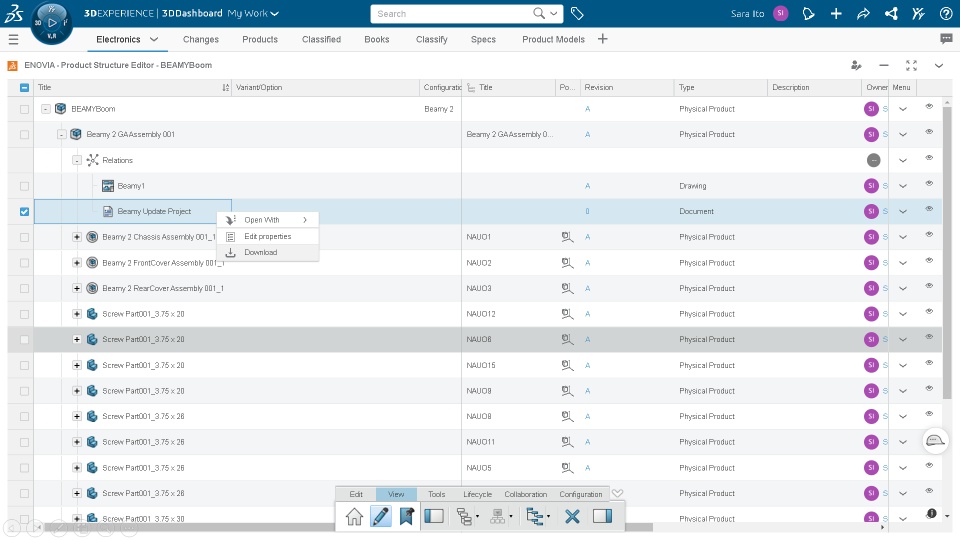This screenshot has width=960, height=540.
Task: Open the chat messages icon on the right
Action: click(x=946, y=39)
